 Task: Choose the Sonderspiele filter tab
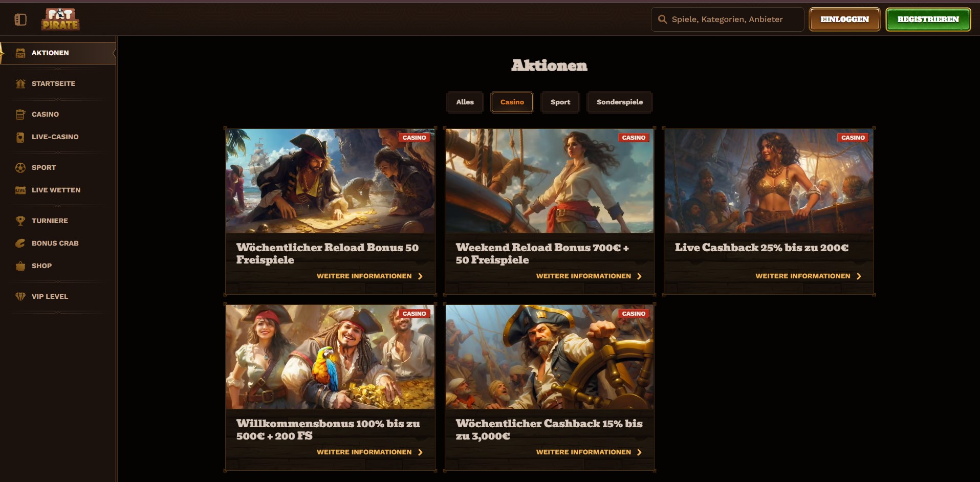pos(620,102)
